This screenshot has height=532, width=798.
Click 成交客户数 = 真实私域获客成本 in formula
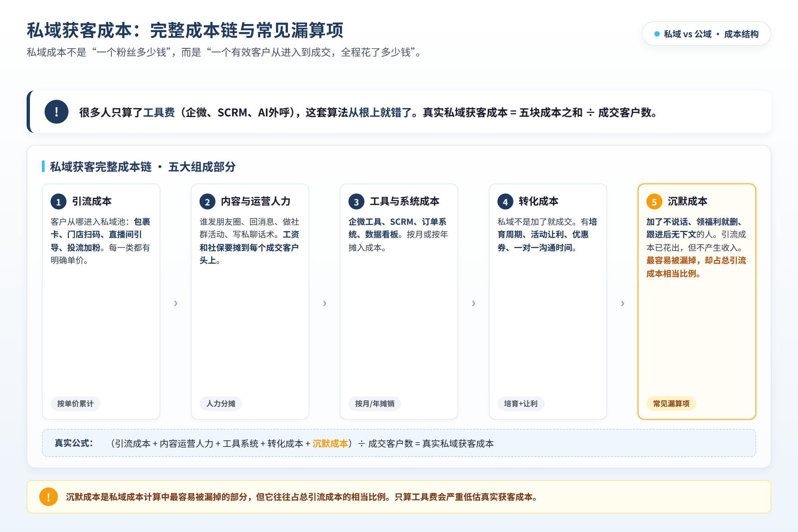431,444
